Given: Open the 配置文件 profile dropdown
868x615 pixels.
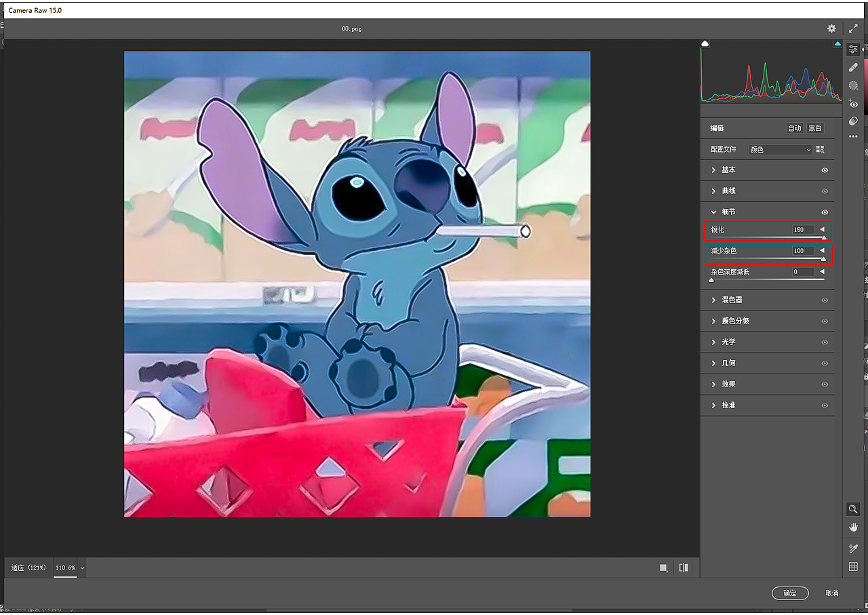Looking at the screenshot, I should [x=780, y=149].
